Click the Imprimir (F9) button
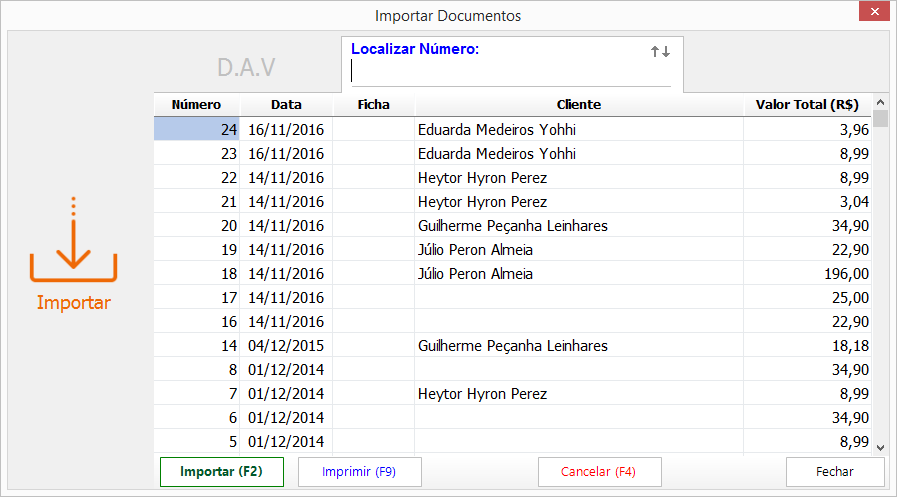Image resolution: width=897 pixels, height=497 pixels. tap(359, 472)
